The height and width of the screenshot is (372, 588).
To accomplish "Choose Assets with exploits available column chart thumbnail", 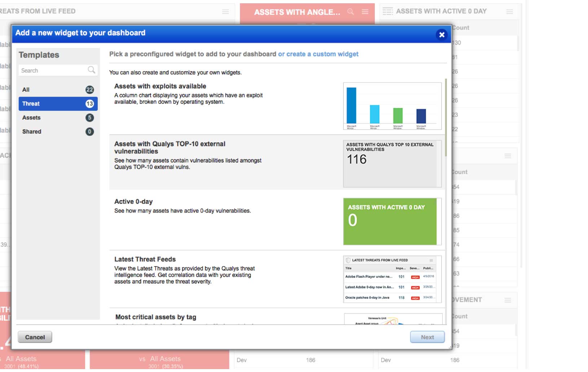I will pos(392,106).
